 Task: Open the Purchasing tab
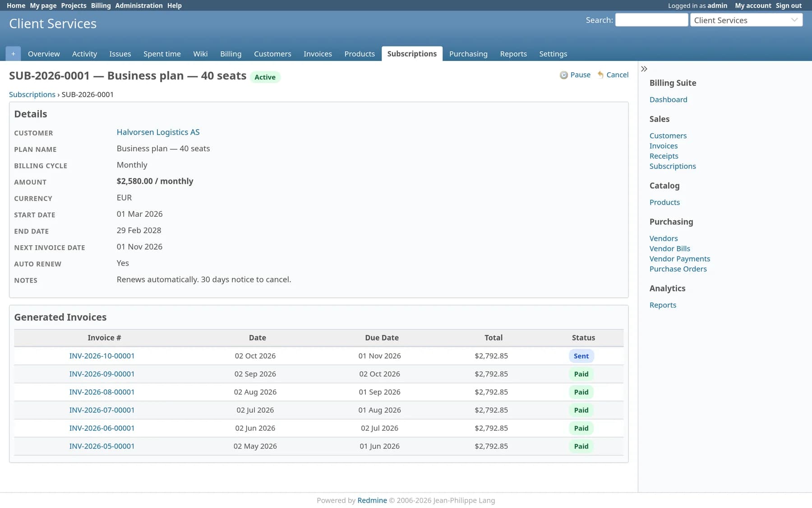(x=468, y=54)
